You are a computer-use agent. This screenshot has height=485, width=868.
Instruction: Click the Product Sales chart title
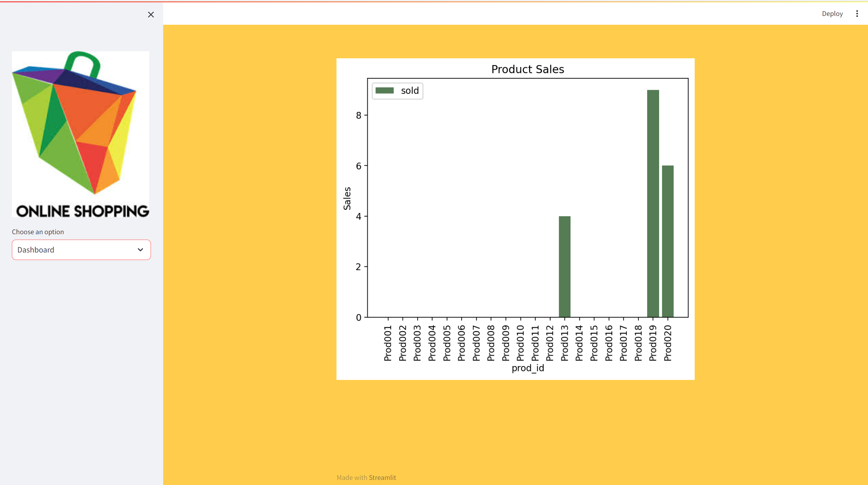point(527,69)
